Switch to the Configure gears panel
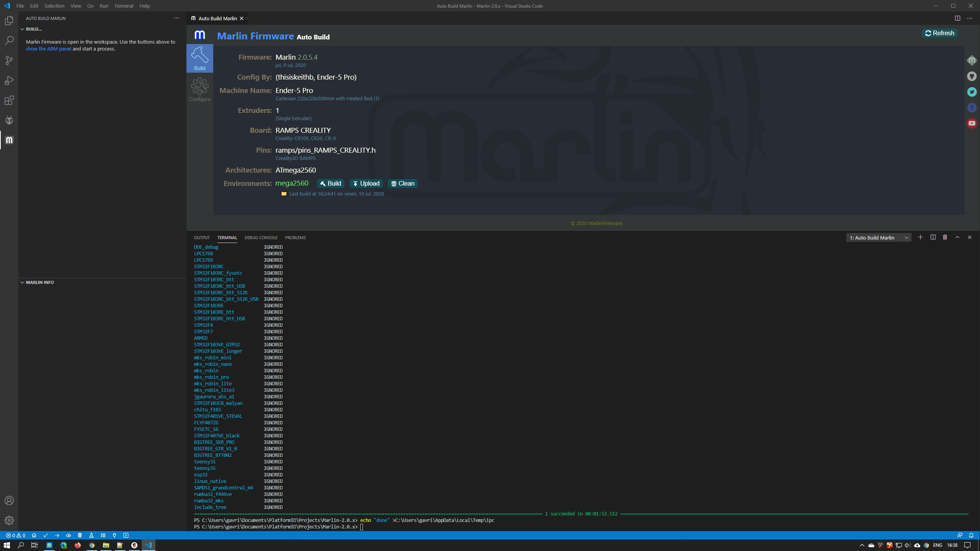Screen dimensions: 980x551 200,90
